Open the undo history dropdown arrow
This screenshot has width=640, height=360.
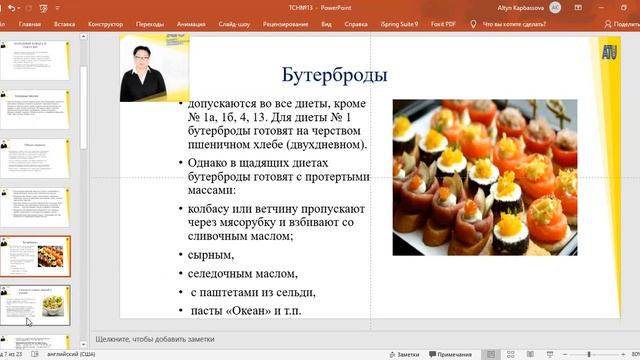coord(19,8)
